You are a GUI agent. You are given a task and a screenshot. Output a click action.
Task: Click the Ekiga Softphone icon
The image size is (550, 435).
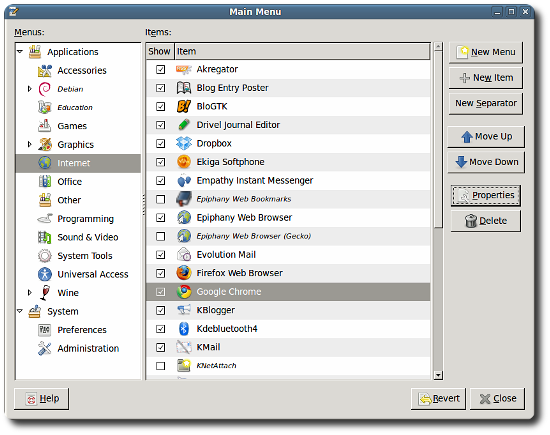click(184, 162)
